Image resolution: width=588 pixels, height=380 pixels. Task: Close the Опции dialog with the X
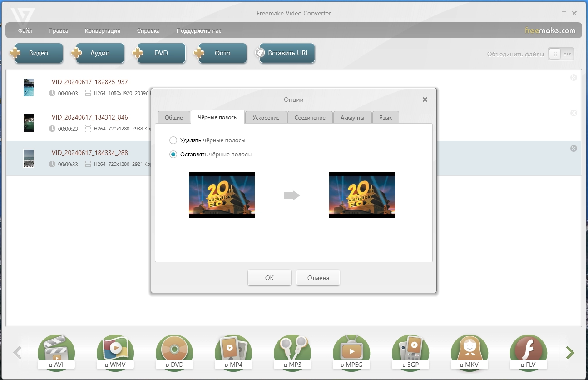tap(425, 100)
